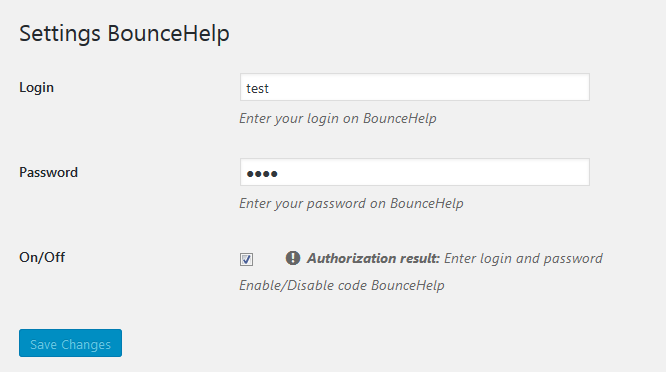Image resolution: width=666 pixels, height=372 pixels.
Task: Click the masked dots in Password field
Action: point(262,174)
